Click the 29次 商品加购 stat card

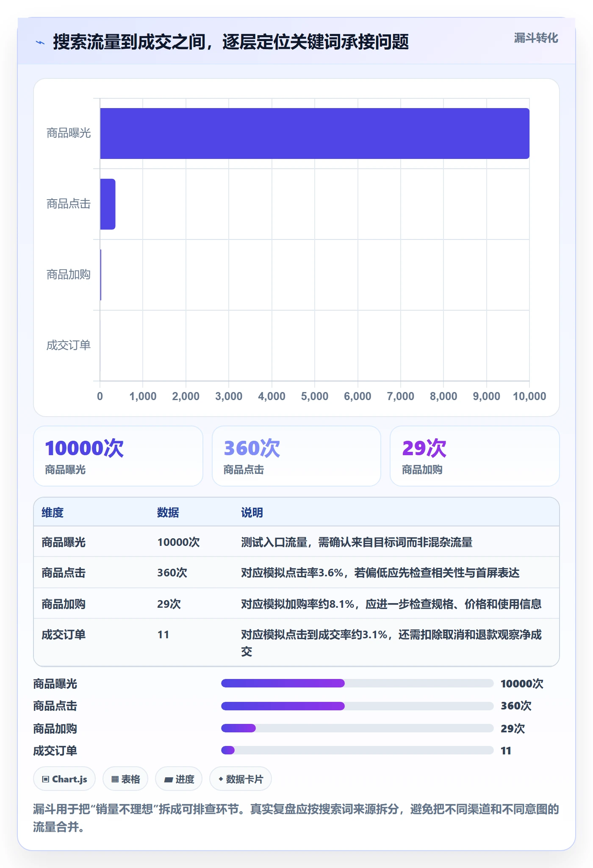coord(475,456)
